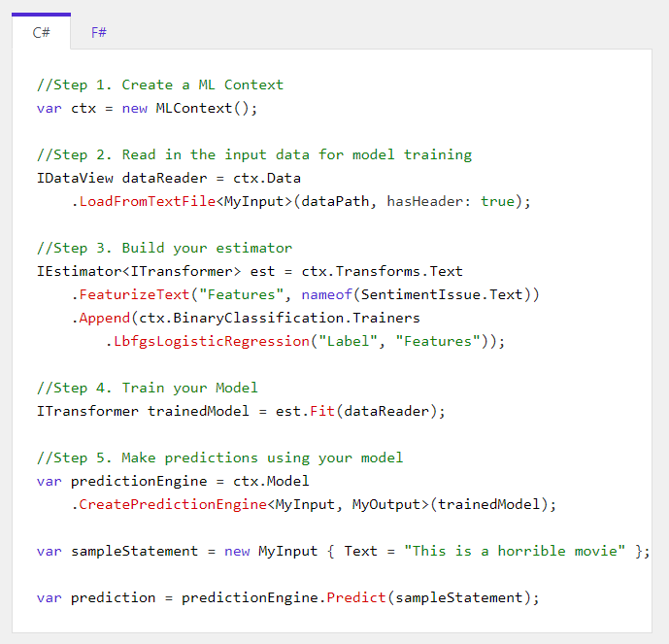Viewport: 669px width, 644px height.
Task: Click the "FeaturizeText" method name
Action: pos(134,294)
